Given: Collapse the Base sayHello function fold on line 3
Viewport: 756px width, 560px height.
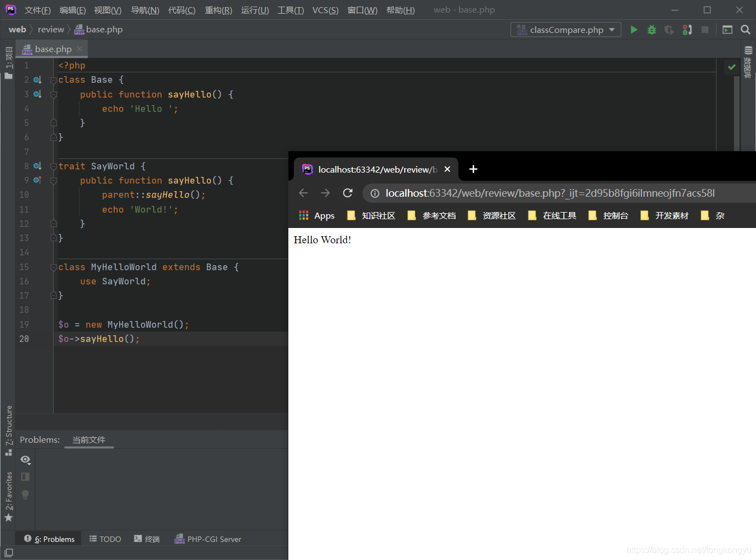Looking at the screenshot, I should point(54,94).
